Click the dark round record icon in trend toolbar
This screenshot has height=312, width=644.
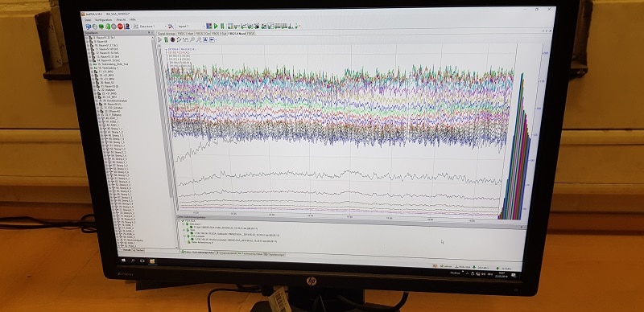(172, 40)
